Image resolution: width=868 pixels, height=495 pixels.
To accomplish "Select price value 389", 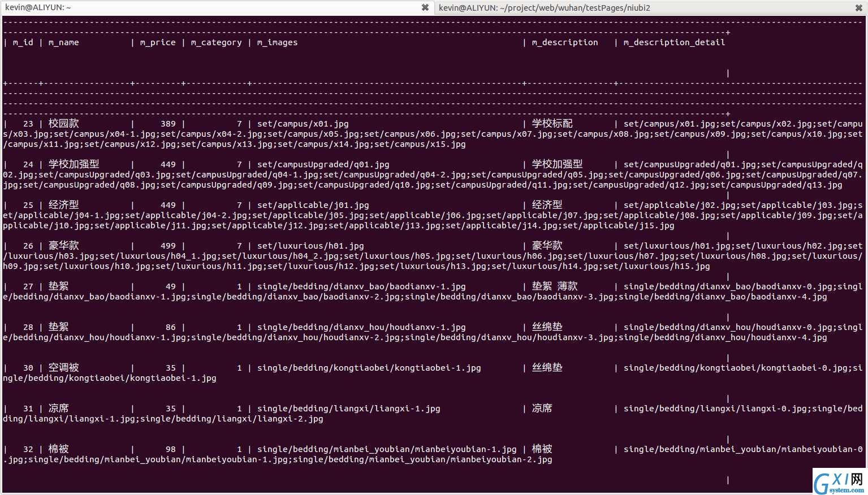I will (168, 124).
